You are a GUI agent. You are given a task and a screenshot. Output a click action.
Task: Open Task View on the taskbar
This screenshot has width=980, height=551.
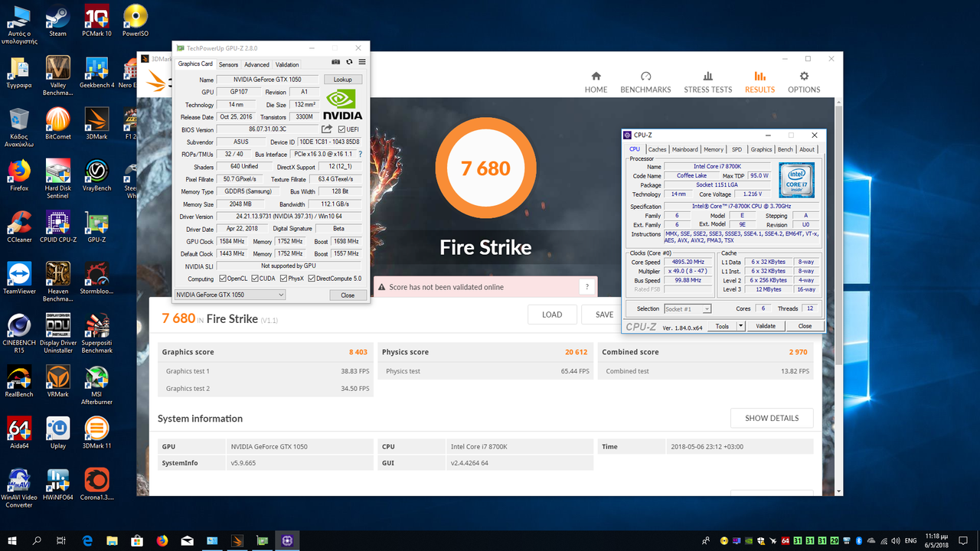pyautogui.click(x=62, y=540)
